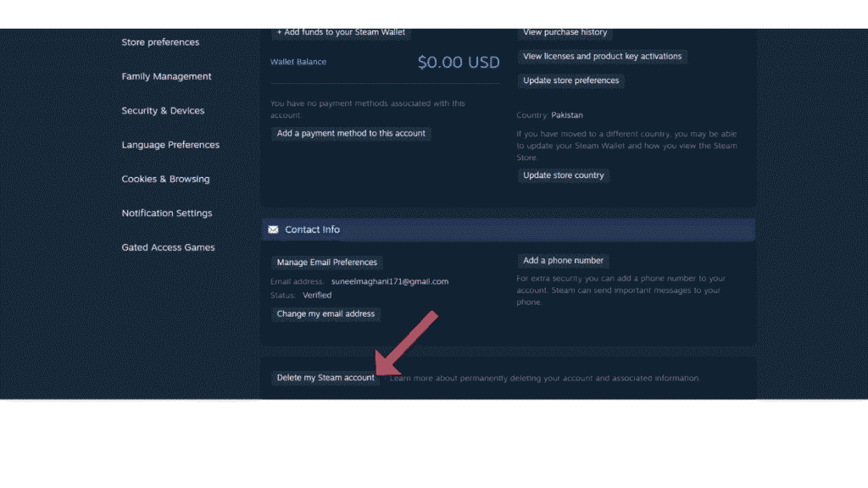Open Gated Access Games page
This screenshot has height=488, width=868.
coord(168,247)
